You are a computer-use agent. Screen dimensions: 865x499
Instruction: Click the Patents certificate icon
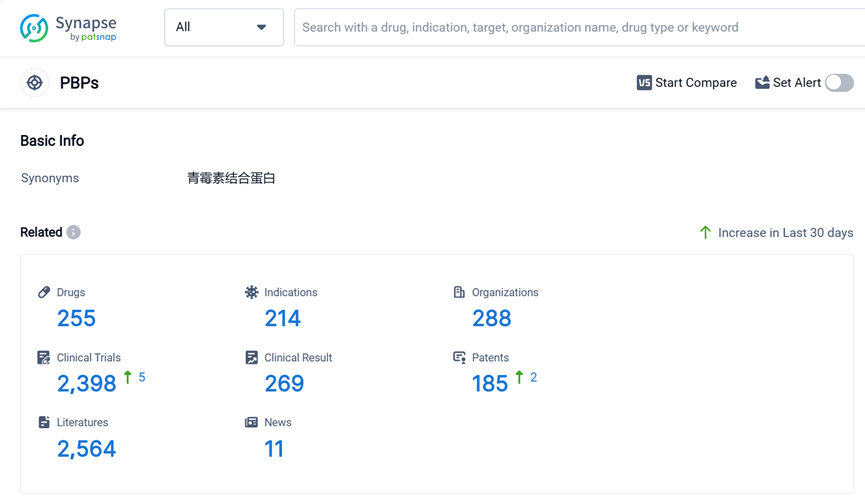pyautogui.click(x=459, y=357)
